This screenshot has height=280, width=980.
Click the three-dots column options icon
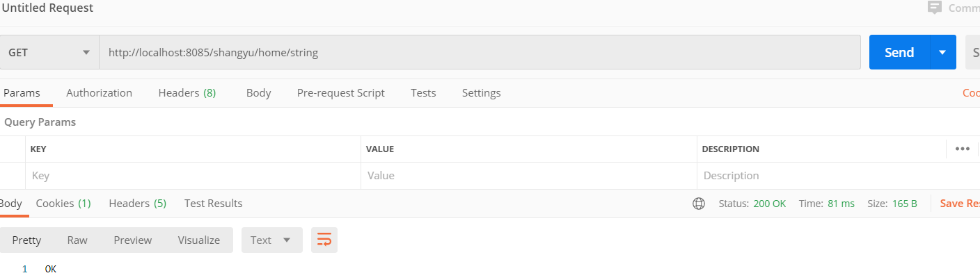click(x=963, y=149)
